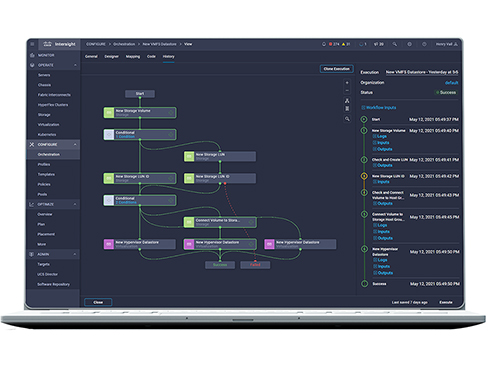Zoom in on the workflow canvas
The height and width of the screenshot is (366, 488).
tap(347, 82)
